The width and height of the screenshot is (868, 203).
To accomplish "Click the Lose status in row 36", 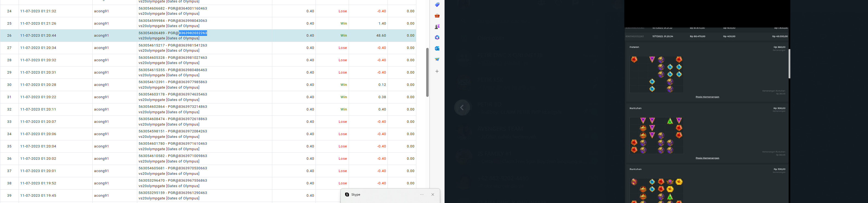I will click(343, 159).
